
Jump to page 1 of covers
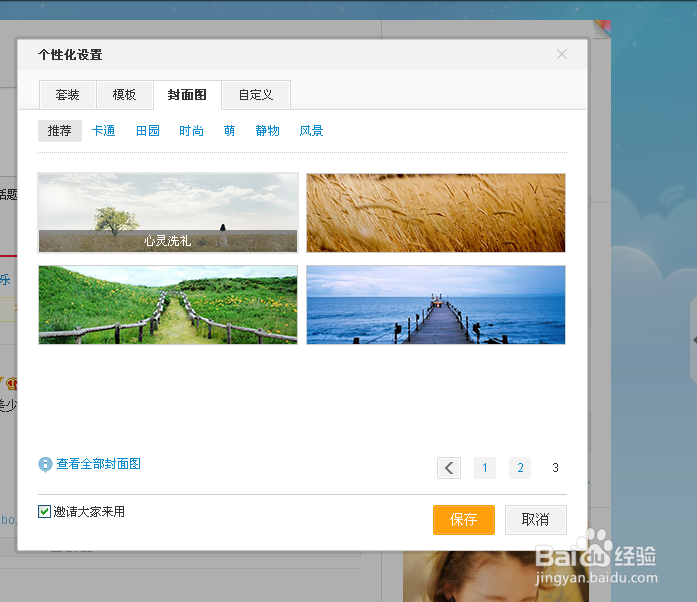pyautogui.click(x=485, y=468)
